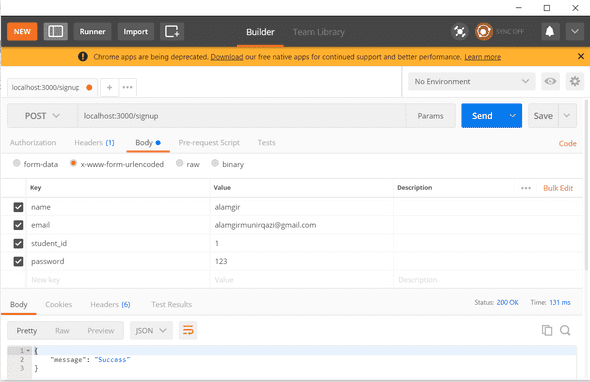Viewport: 590px width, 382px height.
Task: Open the POST method dropdown
Action: coord(42,116)
